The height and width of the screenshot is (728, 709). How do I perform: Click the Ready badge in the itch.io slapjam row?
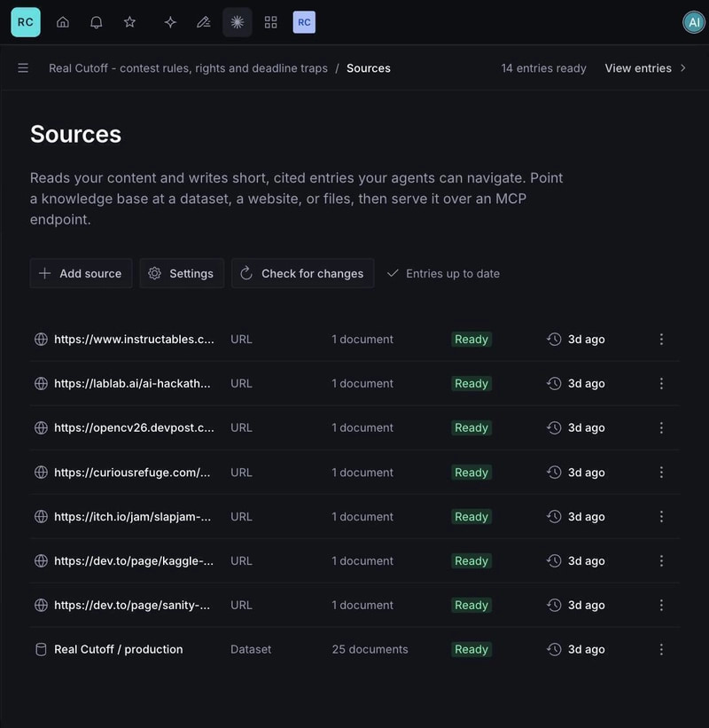[x=471, y=516]
